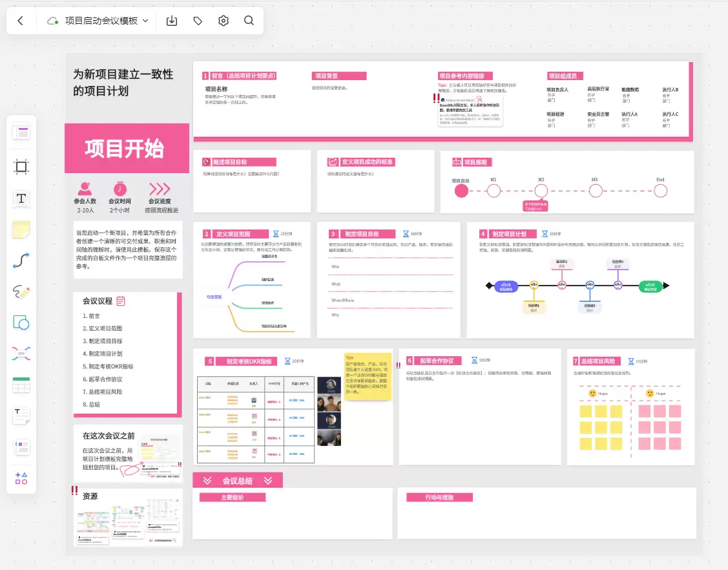This screenshot has width=728, height=570.
Task: Select the Frame tool in sidebar
Action: click(x=21, y=166)
